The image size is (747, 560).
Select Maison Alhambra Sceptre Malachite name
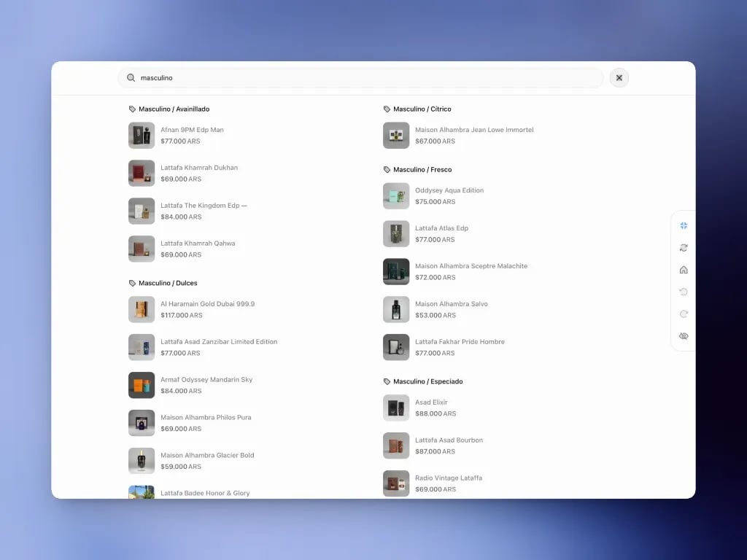(x=471, y=265)
